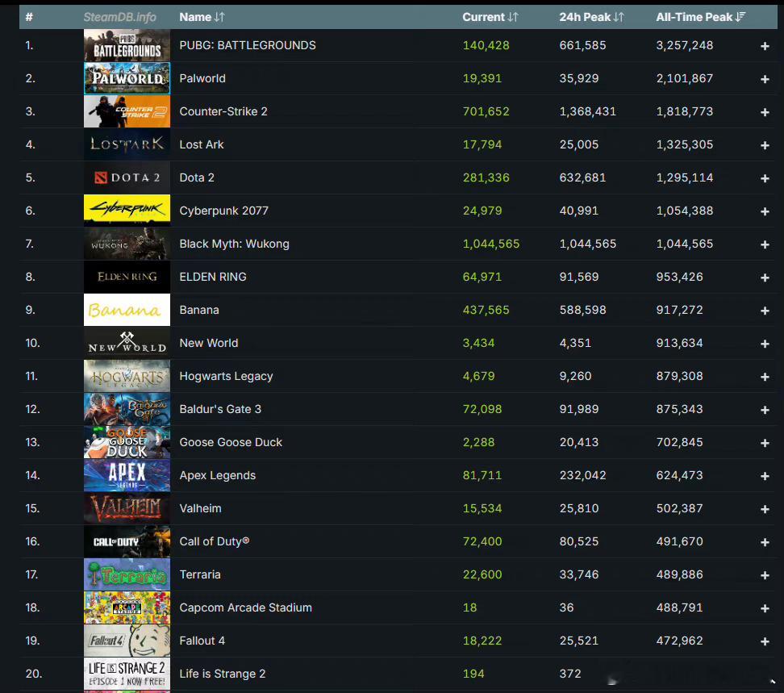Open Black Myth: Wukong game link
This screenshot has height=693, width=784.
click(x=235, y=244)
